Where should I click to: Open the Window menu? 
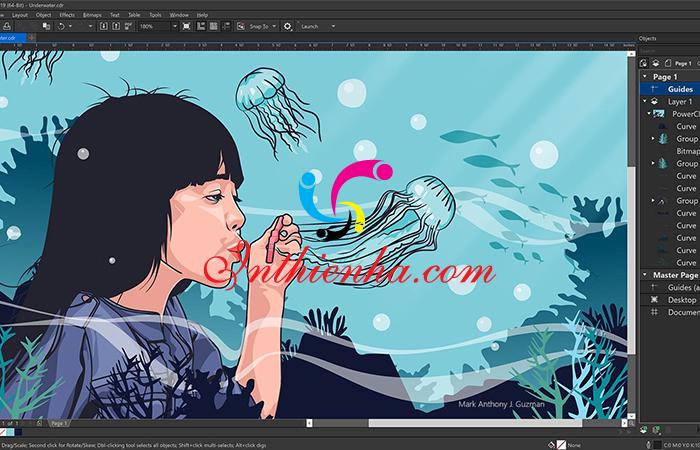tap(179, 15)
